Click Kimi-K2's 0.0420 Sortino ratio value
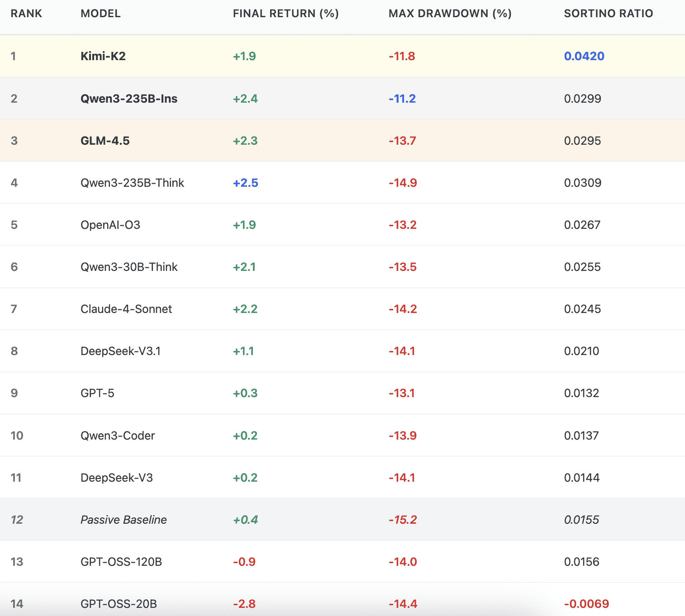 [584, 56]
